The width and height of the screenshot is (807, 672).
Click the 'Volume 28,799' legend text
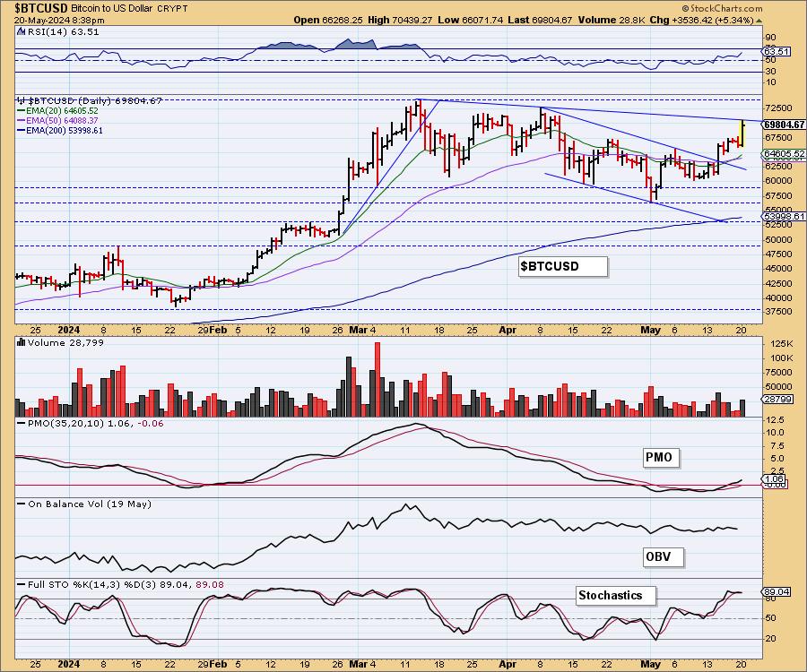(x=65, y=342)
